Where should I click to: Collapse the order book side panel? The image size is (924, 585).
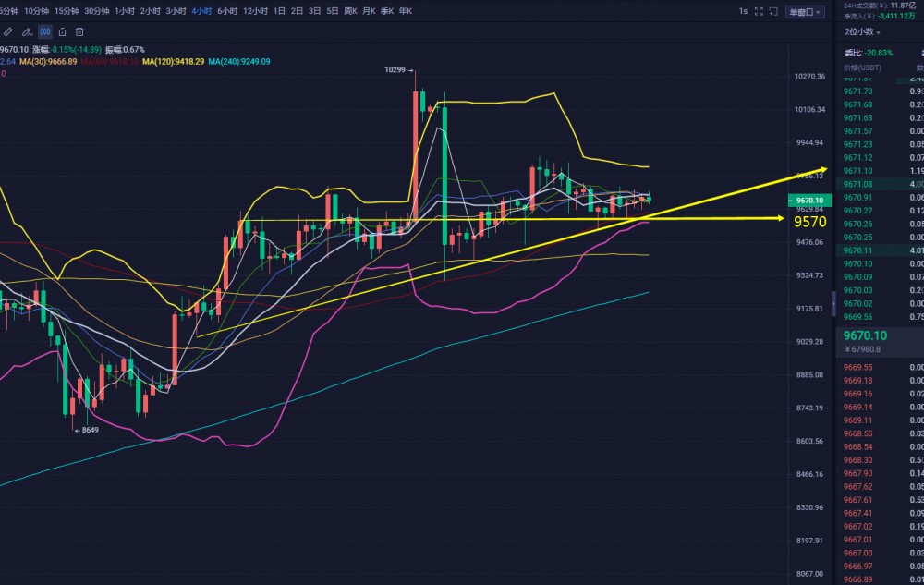(x=833, y=301)
